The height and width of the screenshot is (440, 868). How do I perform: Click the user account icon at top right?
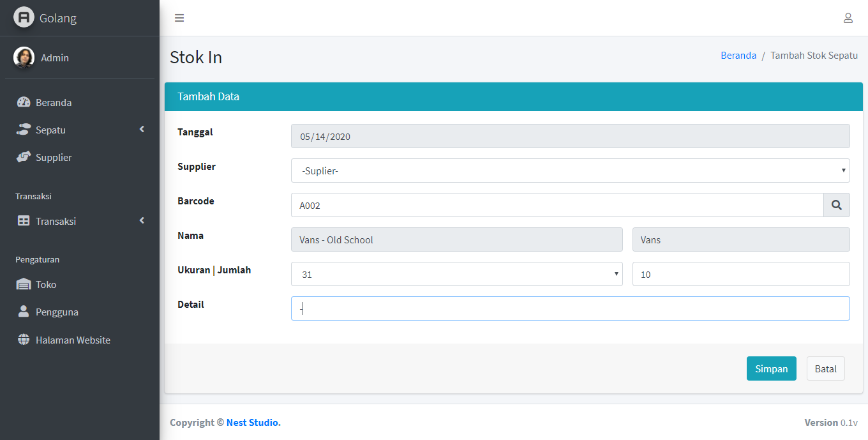click(848, 18)
